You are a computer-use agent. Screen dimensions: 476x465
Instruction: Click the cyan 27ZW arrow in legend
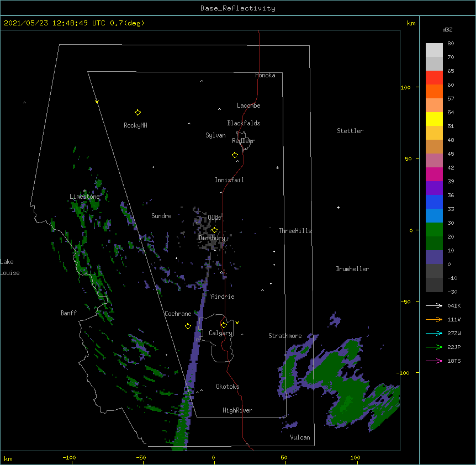(434, 333)
